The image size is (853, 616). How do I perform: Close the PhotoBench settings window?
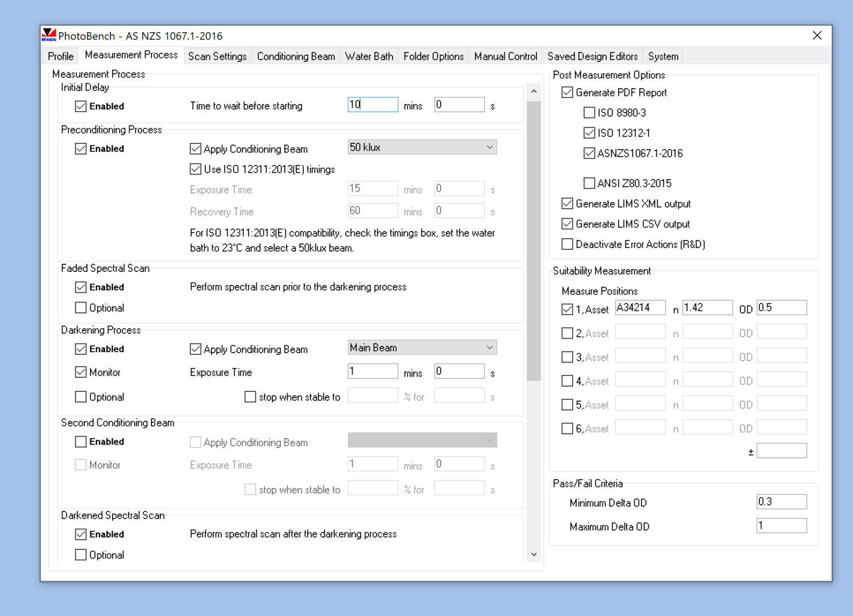click(x=817, y=35)
